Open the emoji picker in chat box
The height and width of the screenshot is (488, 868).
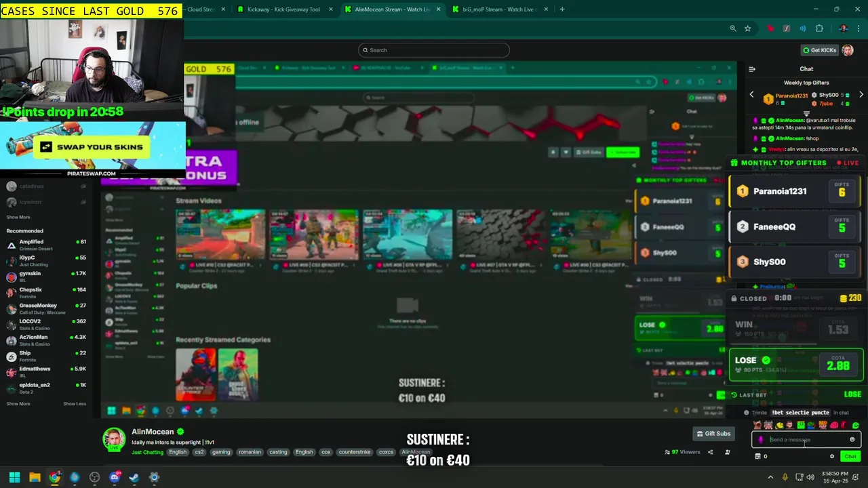pyautogui.click(x=852, y=439)
